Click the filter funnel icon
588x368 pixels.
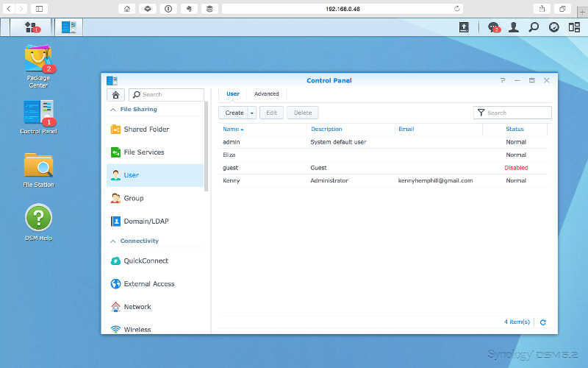pyautogui.click(x=481, y=113)
